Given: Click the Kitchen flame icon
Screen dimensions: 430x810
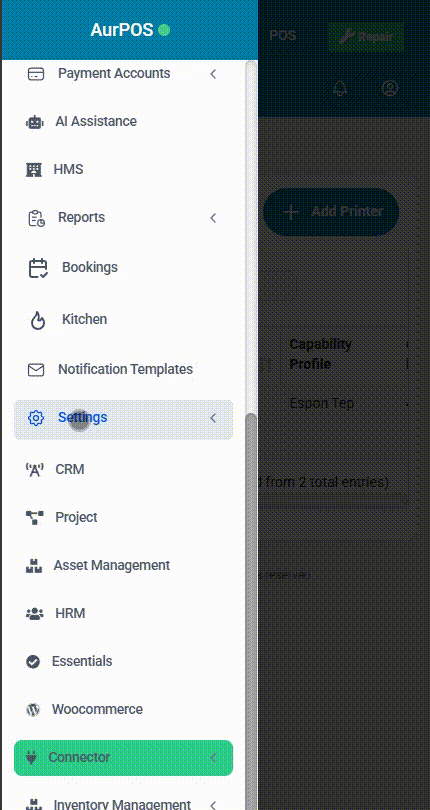Looking at the screenshot, I should click(x=38, y=320).
